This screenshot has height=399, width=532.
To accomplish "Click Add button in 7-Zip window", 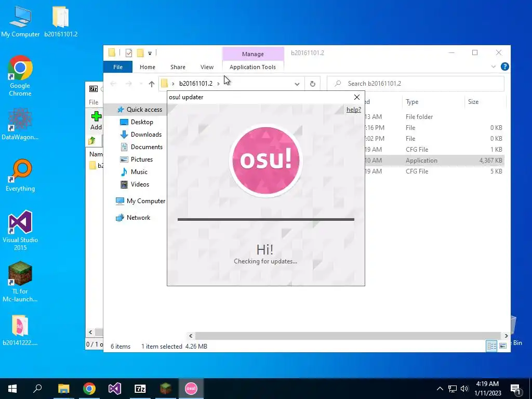I will (96, 121).
